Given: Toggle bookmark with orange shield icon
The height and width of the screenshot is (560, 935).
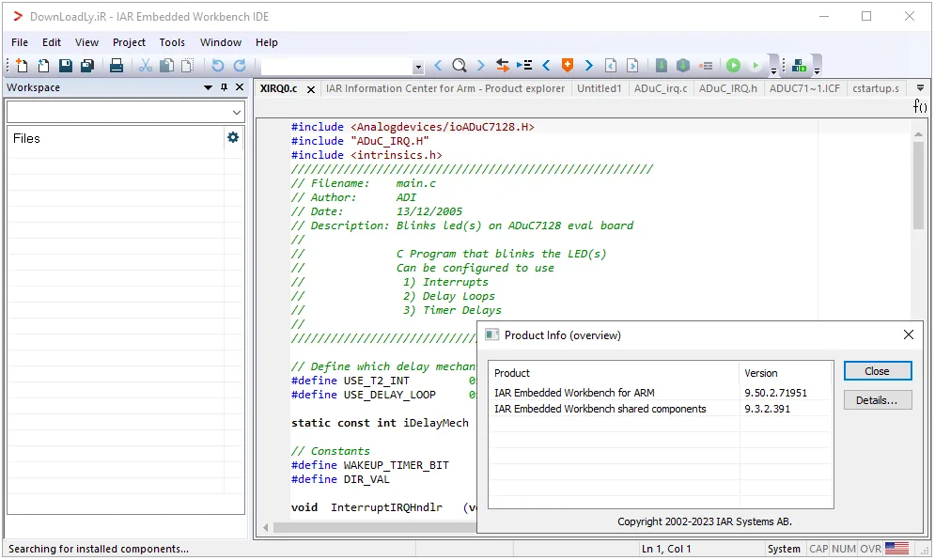Looking at the screenshot, I should [567, 66].
